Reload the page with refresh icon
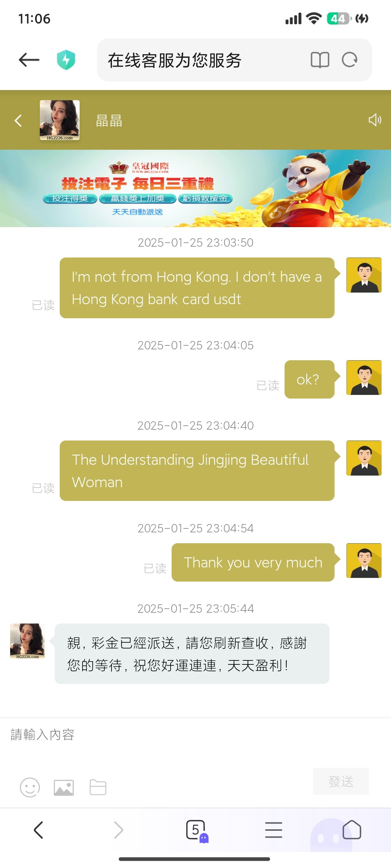This screenshot has width=391, height=868. (349, 60)
